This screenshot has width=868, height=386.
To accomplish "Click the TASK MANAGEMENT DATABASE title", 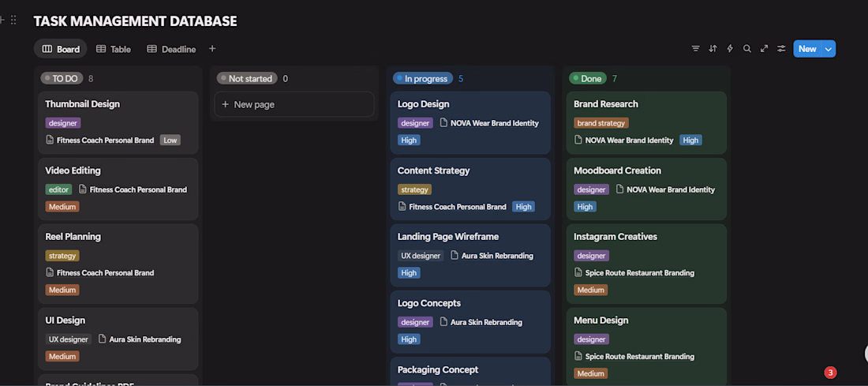I will 135,21.
